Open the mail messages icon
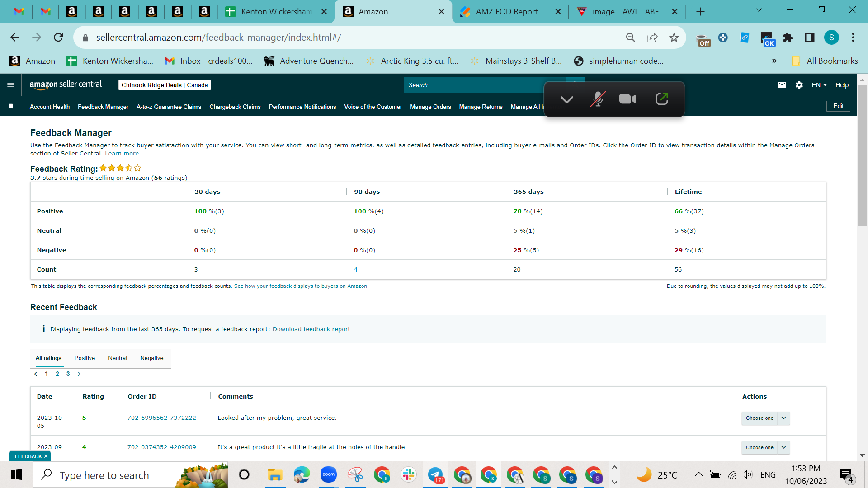The width and height of the screenshot is (868, 488). 782,85
